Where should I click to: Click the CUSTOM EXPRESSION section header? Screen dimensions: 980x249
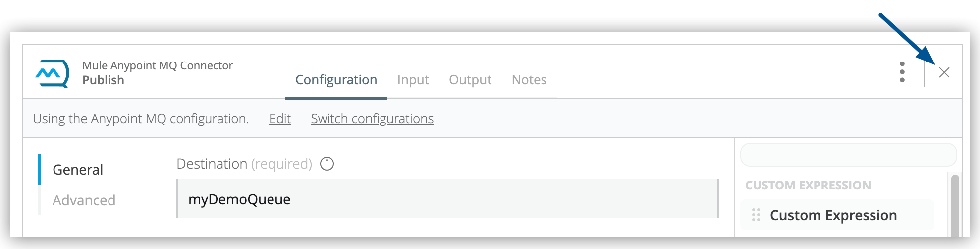point(808,186)
